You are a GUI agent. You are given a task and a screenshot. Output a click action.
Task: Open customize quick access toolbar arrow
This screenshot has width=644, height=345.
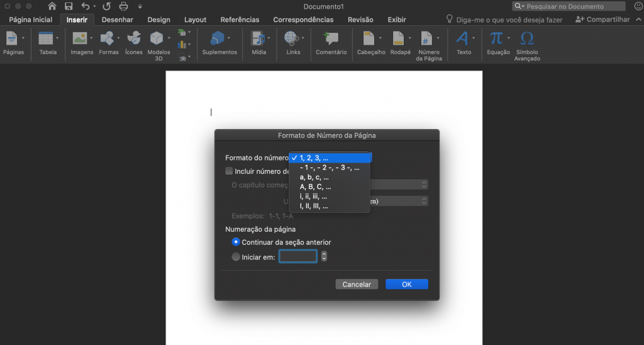pos(140,6)
